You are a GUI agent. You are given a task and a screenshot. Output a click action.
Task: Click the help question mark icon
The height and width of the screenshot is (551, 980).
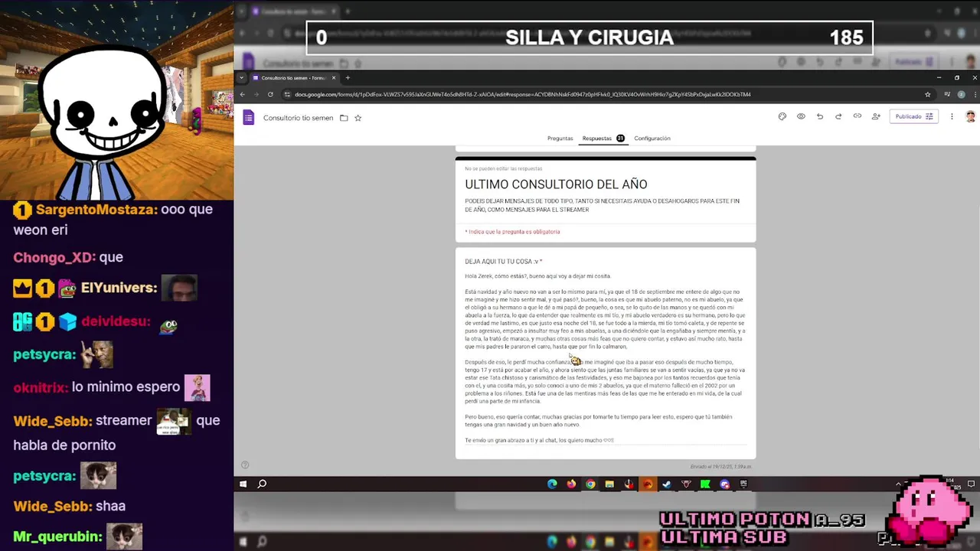[x=245, y=465]
